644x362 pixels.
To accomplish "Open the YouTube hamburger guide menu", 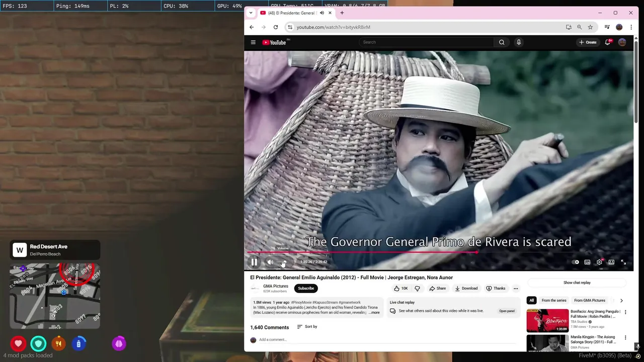I will coord(253,42).
